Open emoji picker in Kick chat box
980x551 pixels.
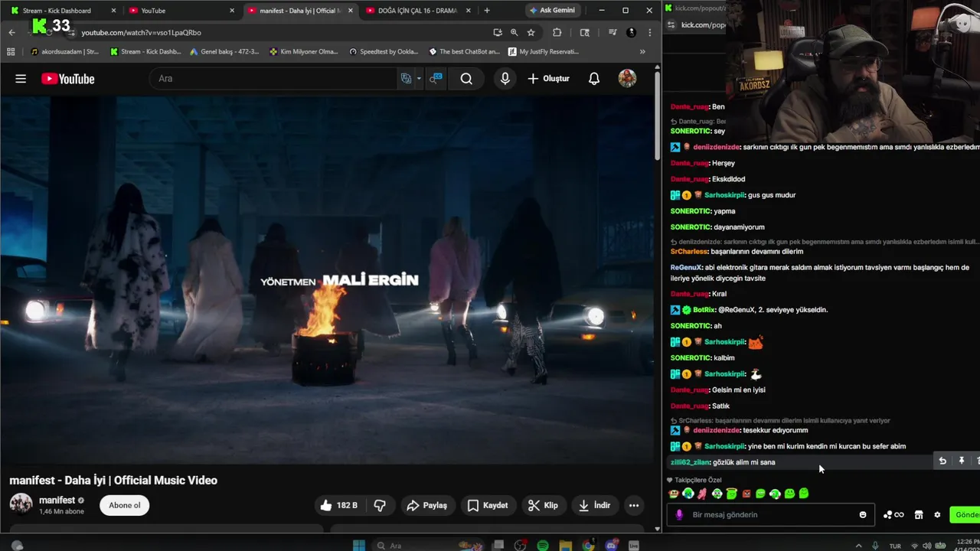pyautogui.click(x=863, y=515)
